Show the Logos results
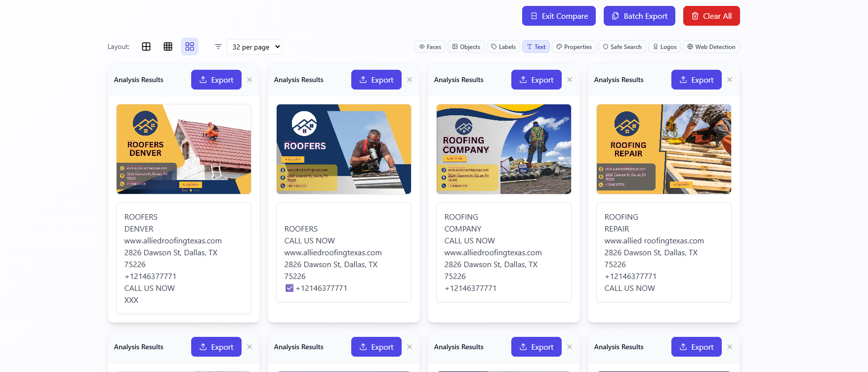This screenshot has height=372, width=868. pos(664,46)
